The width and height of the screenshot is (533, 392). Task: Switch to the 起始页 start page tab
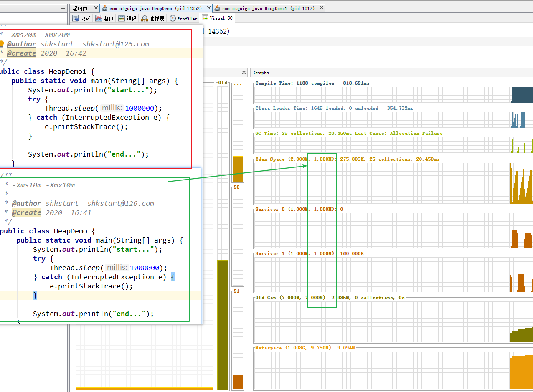coord(80,8)
